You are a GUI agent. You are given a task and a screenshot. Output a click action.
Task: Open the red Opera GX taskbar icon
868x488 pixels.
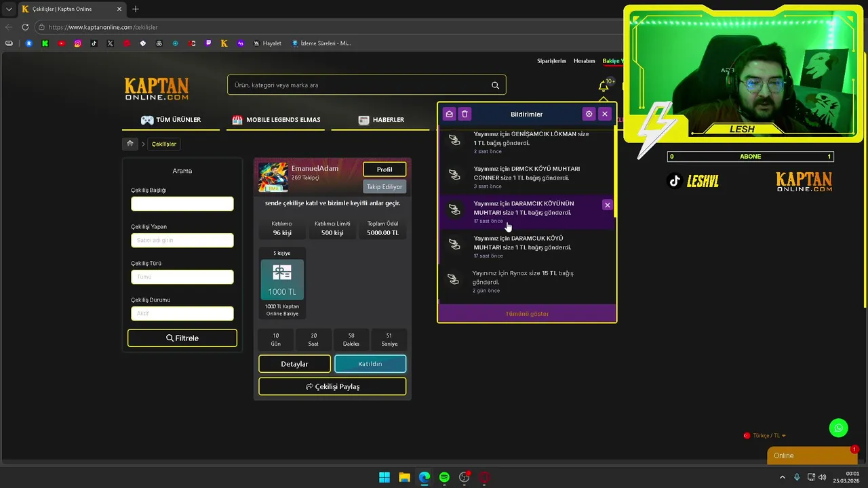point(484,477)
